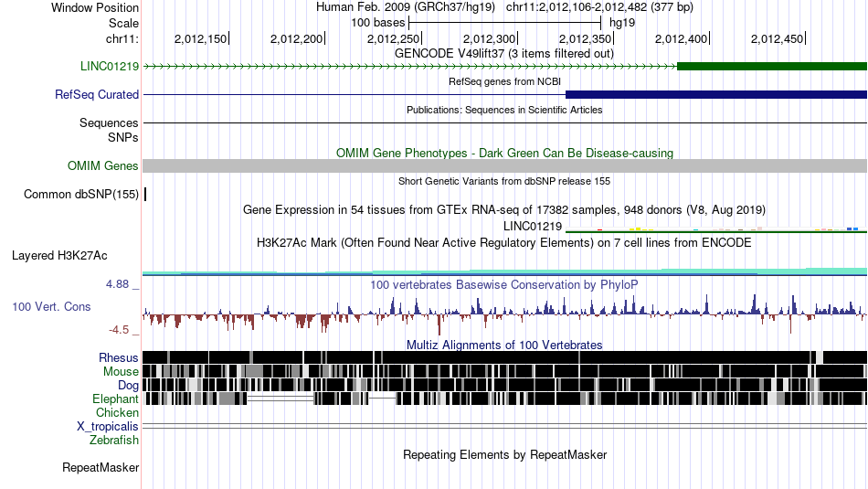Screen dimensions: 868x489
Task: Click the SNPs track label
Action: [123, 137]
